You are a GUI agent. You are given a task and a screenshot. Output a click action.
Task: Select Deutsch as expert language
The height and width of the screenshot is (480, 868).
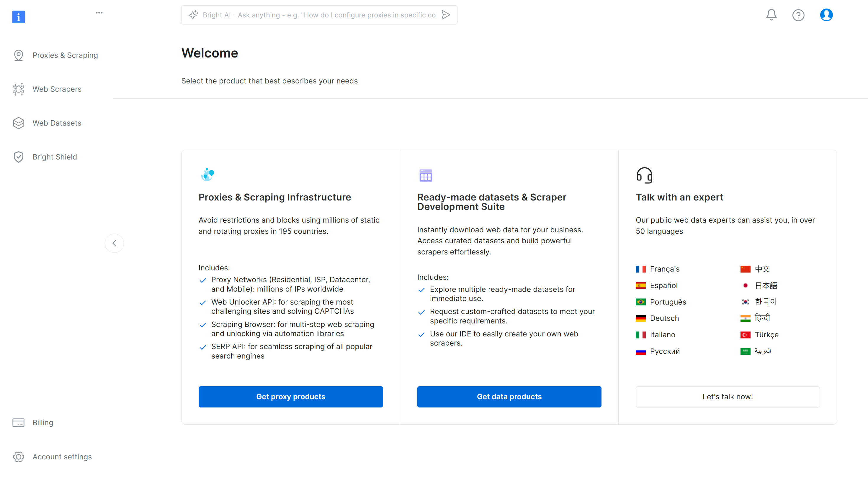pos(664,318)
